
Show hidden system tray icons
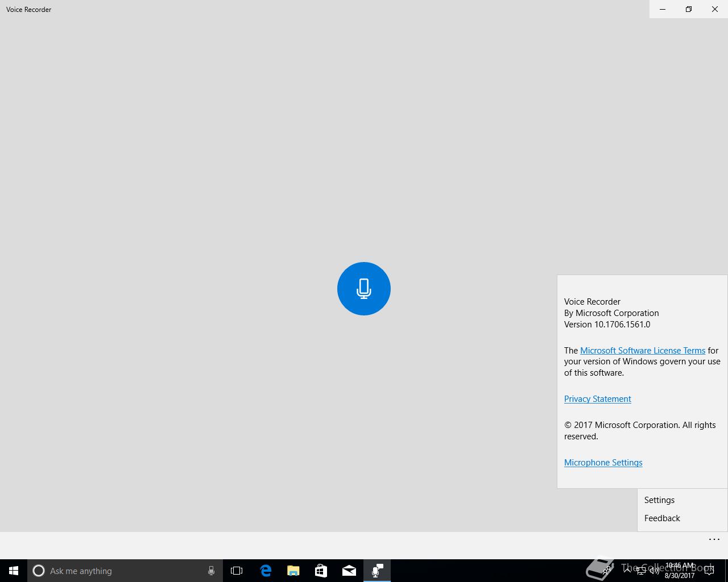tap(627, 571)
